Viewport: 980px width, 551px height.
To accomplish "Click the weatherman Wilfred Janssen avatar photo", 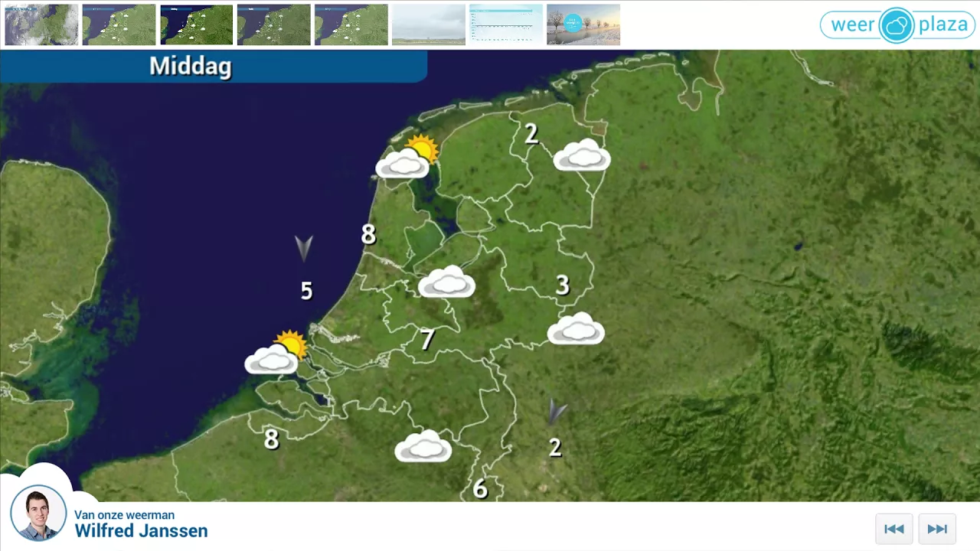I will click(x=38, y=512).
